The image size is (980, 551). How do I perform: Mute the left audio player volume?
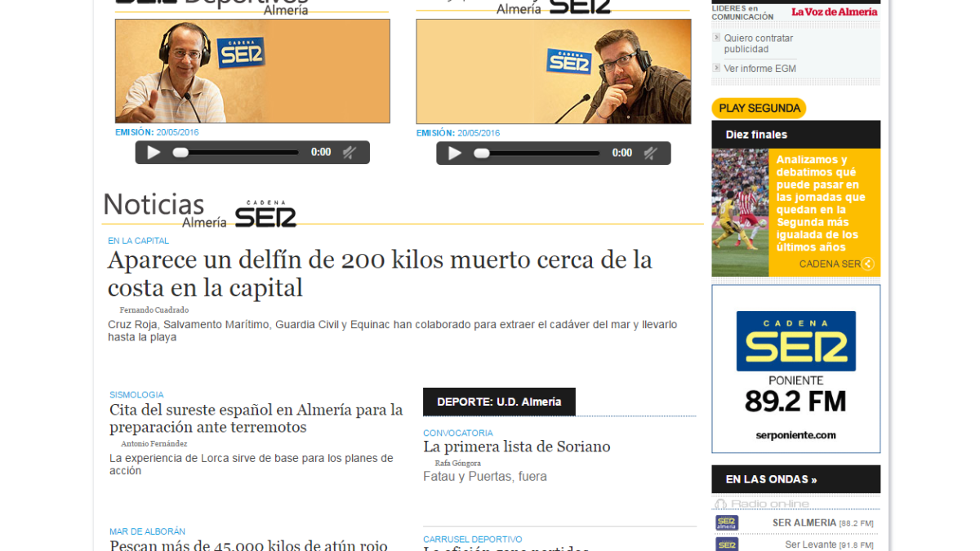tap(350, 153)
